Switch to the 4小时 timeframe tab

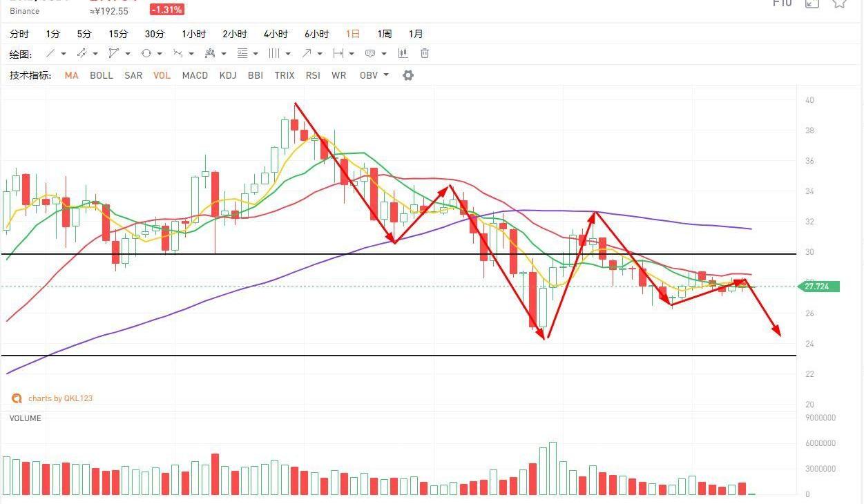(x=276, y=34)
